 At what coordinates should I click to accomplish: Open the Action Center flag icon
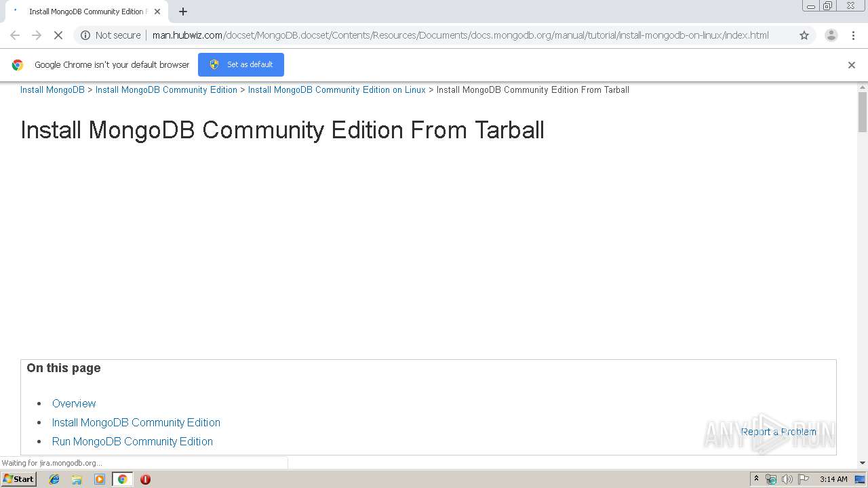[804, 479]
